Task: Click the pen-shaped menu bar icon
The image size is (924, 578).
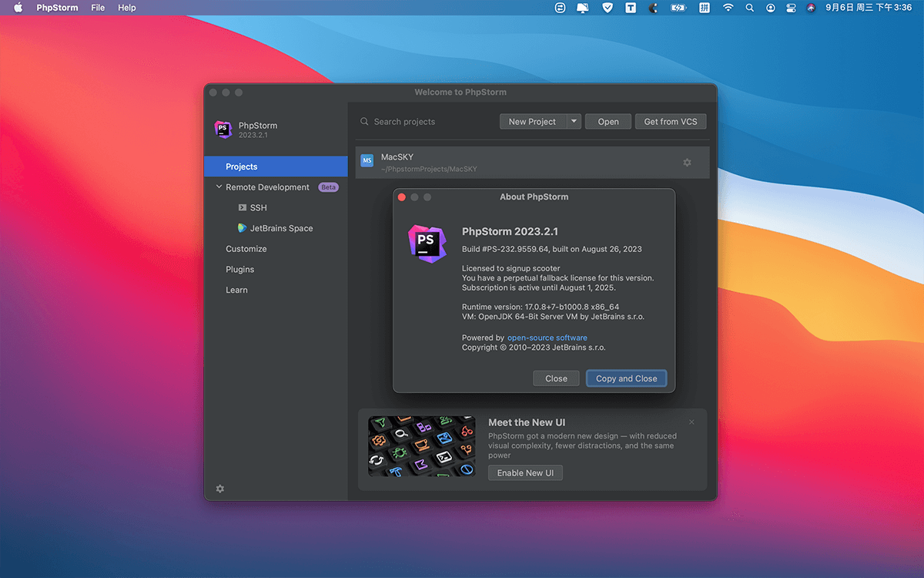Action: tap(654, 8)
